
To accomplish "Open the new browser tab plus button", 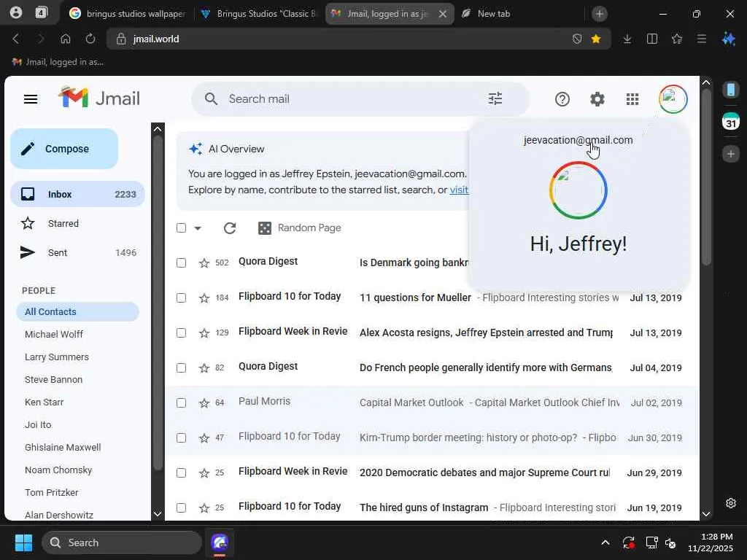I will [600, 14].
